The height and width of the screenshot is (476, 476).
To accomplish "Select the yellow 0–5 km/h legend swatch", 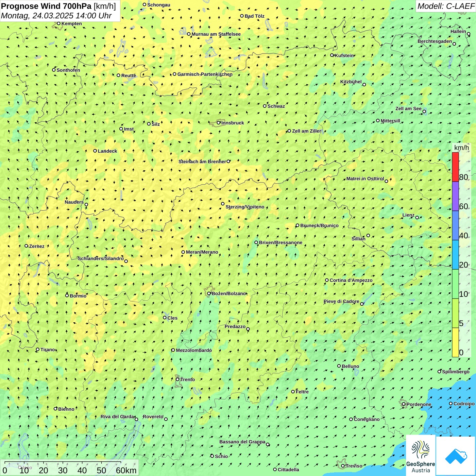I will click(455, 342).
